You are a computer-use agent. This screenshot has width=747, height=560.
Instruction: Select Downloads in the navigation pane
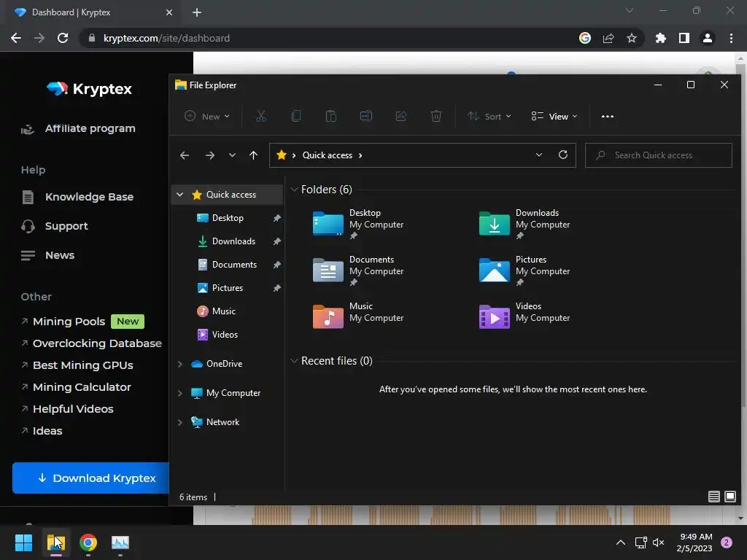click(x=233, y=241)
